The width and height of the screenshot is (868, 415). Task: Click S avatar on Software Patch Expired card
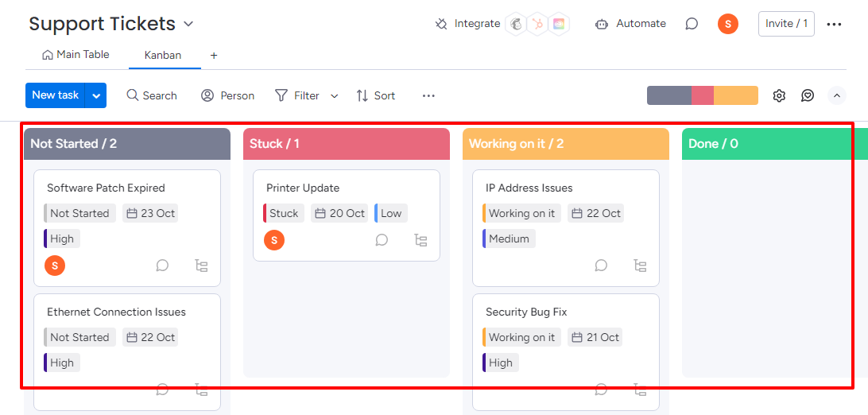55,266
